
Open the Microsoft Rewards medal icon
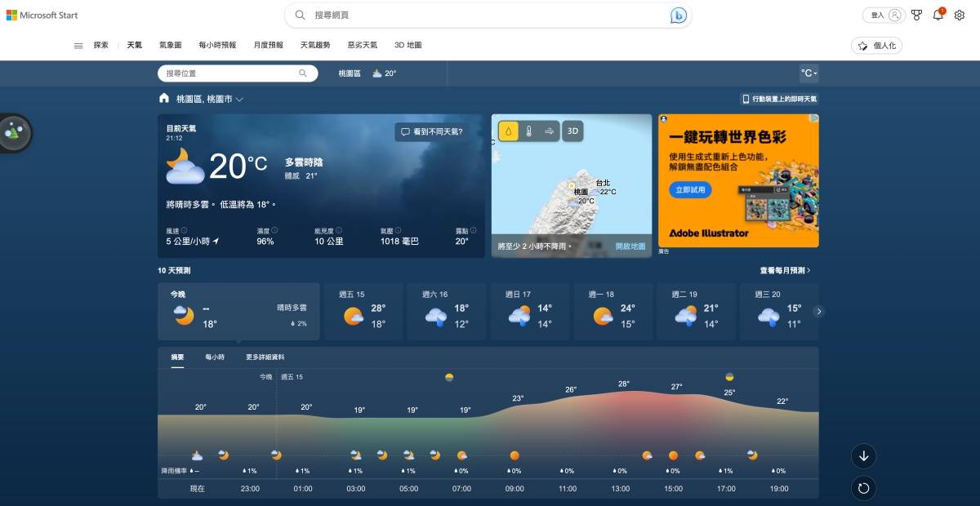916,14
